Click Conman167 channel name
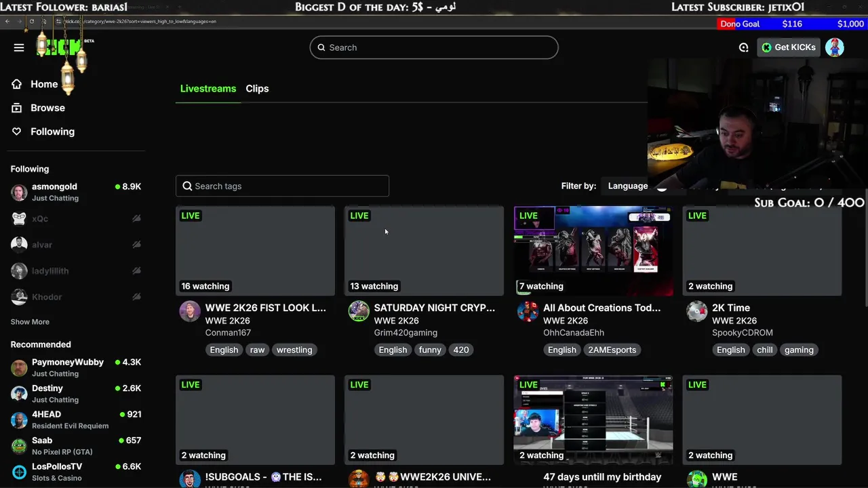This screenshot has height=488, width=868. click(x=228, y=333)
